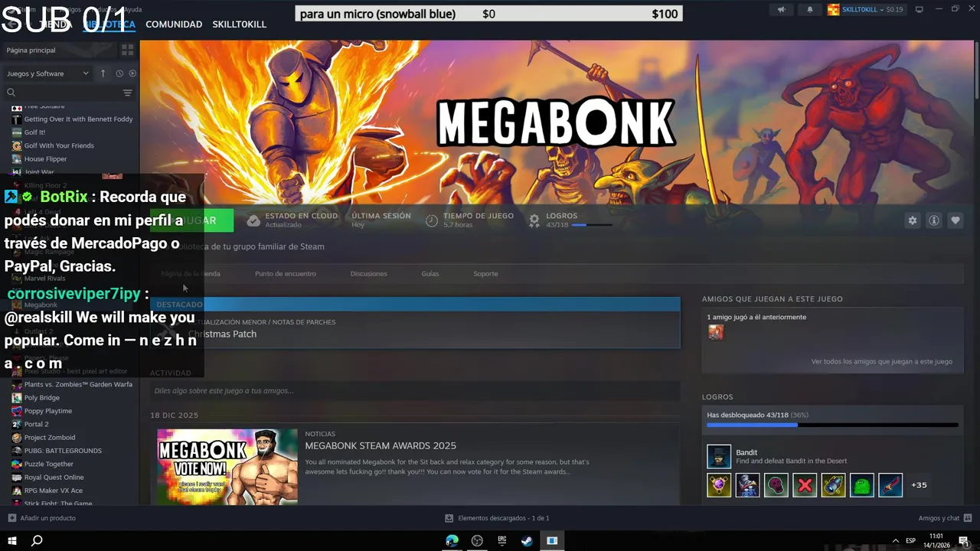This screenshot has width=980, height=551.
Task: Click the red X achievement icon
Action: 805,485
